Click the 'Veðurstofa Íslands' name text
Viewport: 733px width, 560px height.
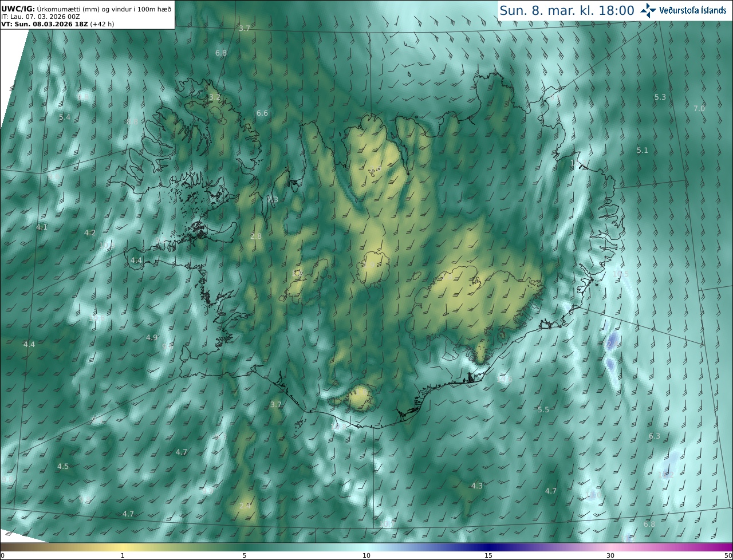(x=693, y=10)
